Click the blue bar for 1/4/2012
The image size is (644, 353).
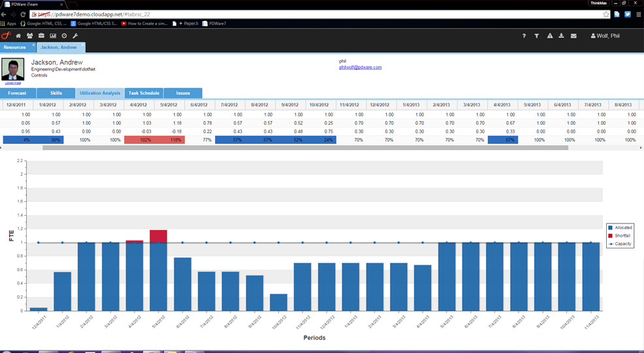pyautogui.click(x=63, y=292)
